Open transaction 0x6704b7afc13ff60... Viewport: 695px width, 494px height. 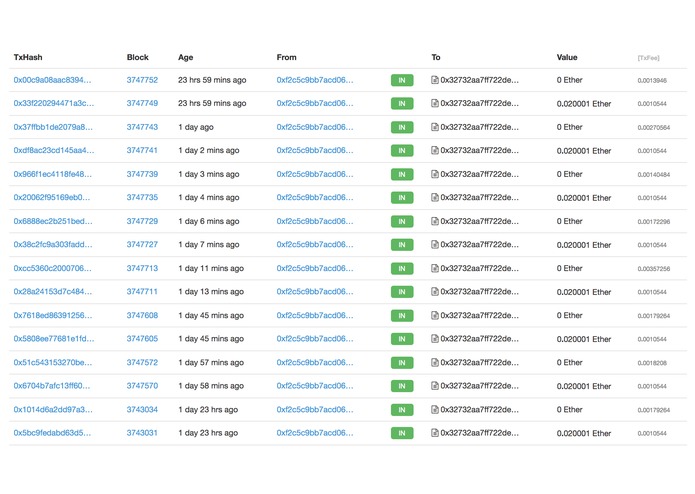52,385
